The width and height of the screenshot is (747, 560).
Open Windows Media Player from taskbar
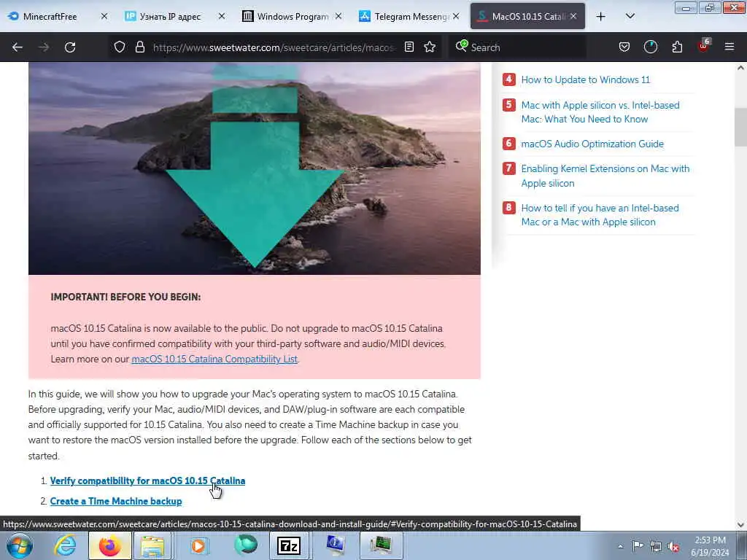click(x=199, y=545)
